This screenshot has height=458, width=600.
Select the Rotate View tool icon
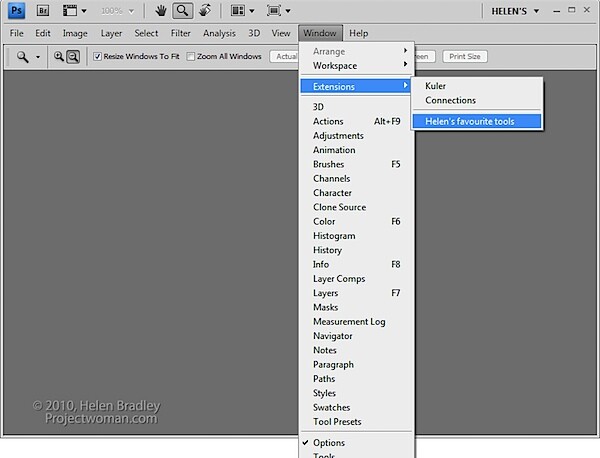tap(205, 10)
